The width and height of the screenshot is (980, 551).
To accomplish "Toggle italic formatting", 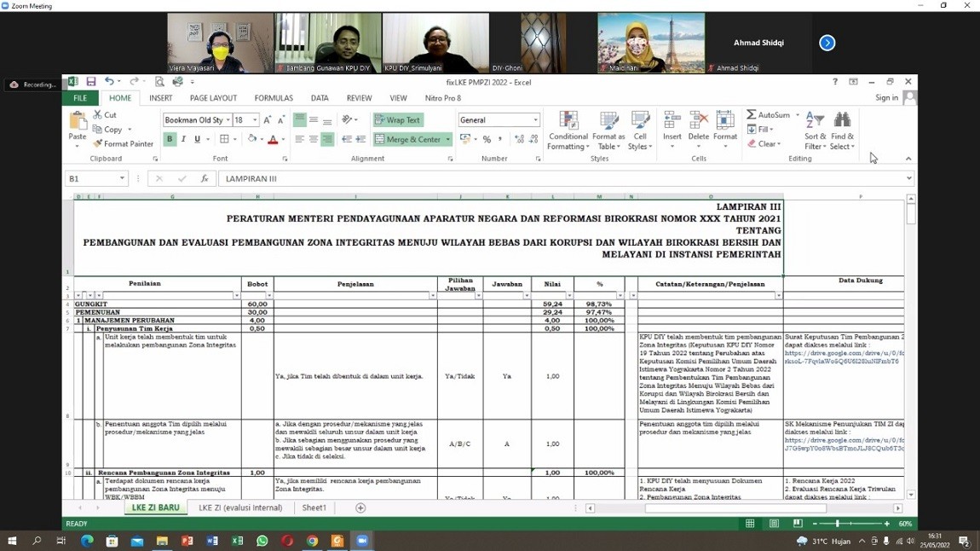I will [183, 140].
